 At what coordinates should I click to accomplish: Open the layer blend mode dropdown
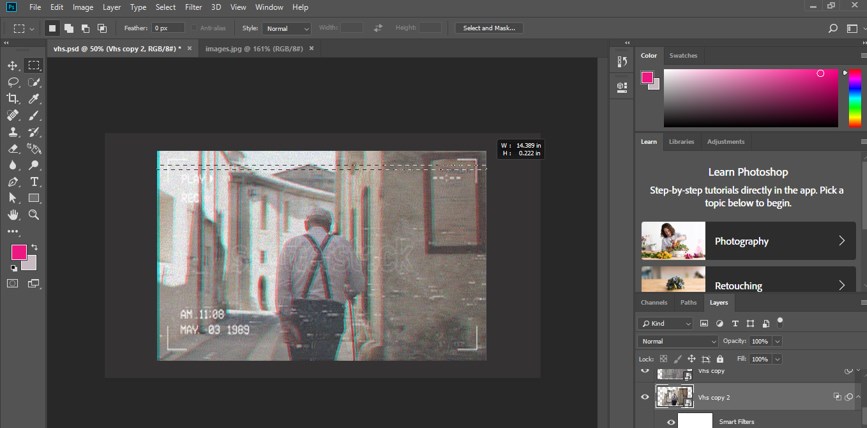tap(679, 341)
